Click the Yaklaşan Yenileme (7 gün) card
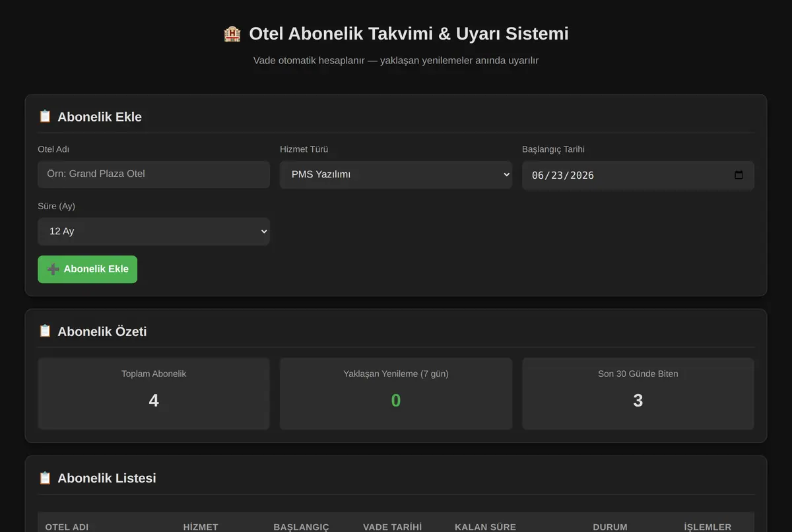The image size is (792, 532). 396,394
